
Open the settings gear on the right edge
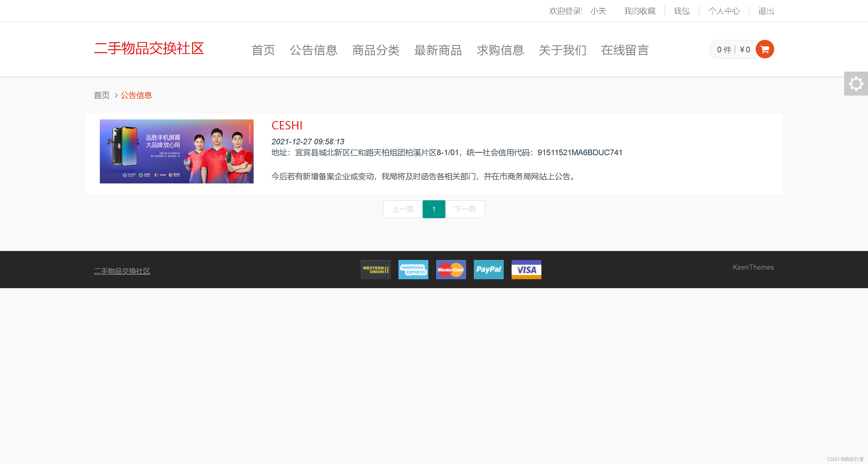click(x=856, y=83)
